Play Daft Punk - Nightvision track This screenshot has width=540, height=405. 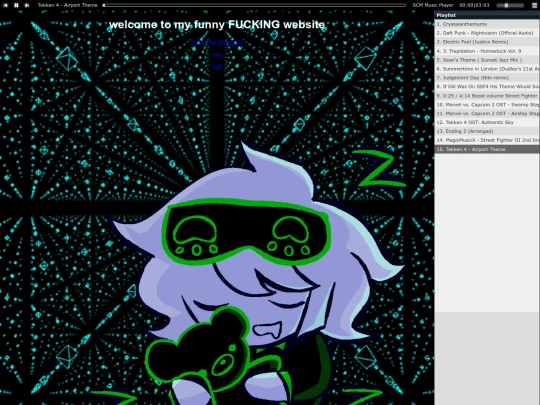[487, 33]
